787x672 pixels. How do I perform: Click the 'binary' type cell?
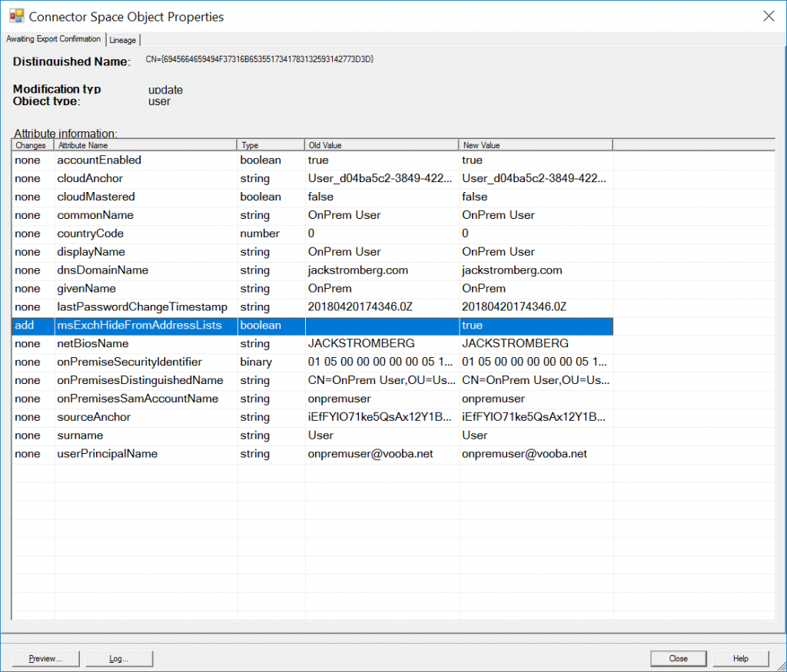[x=256, y=362]
